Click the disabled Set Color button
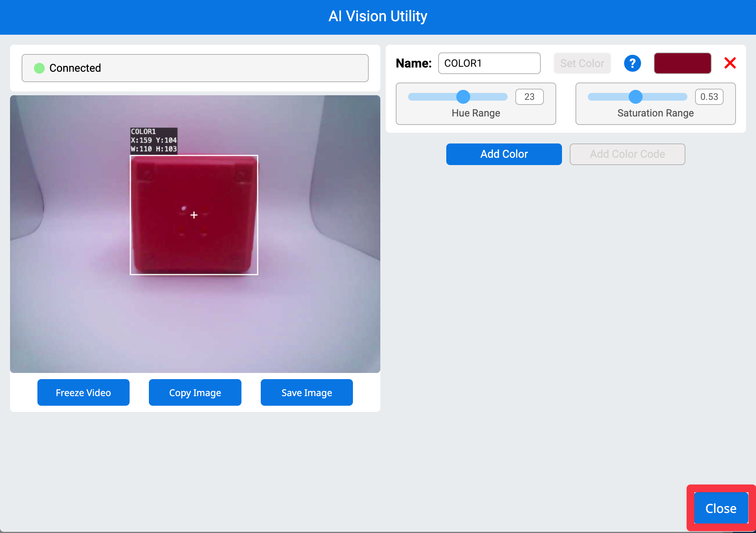The height and width of the screenshot is (533, 756). [582, 63]
